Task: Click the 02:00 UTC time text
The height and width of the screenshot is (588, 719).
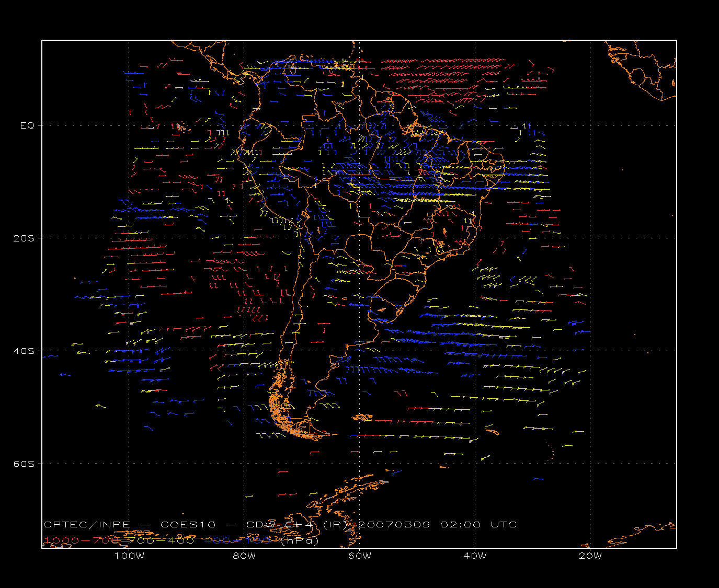Action: (x=478, y=525)
